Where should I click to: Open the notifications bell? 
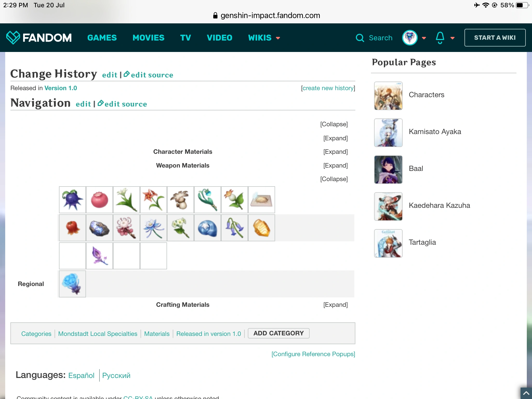point(440,38)
